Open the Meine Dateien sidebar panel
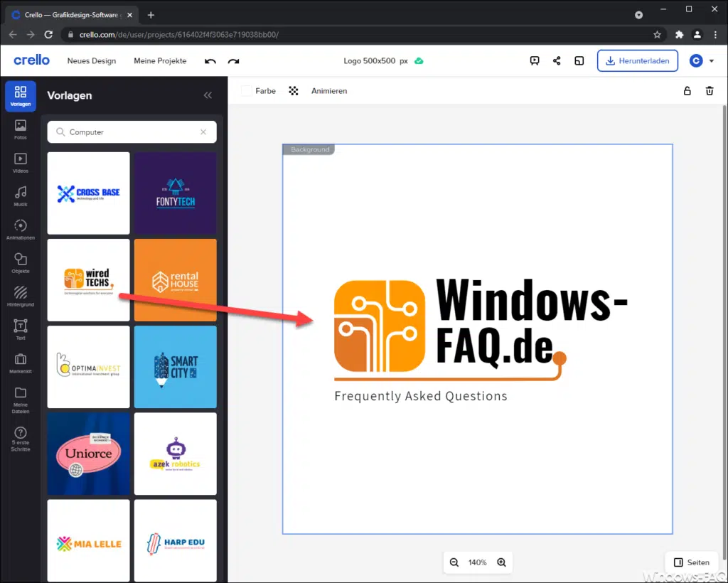 click(21, 400)
